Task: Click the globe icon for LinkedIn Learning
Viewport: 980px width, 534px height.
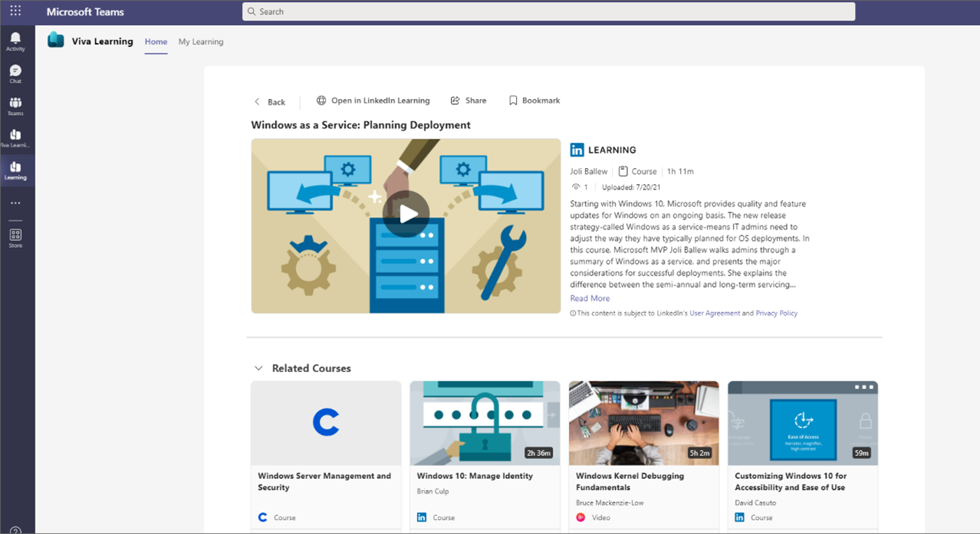Action: click(x=321, y=101)
